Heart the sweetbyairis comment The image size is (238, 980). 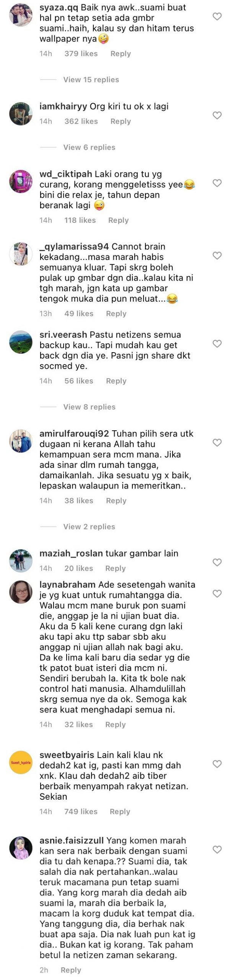click(217, 764)
